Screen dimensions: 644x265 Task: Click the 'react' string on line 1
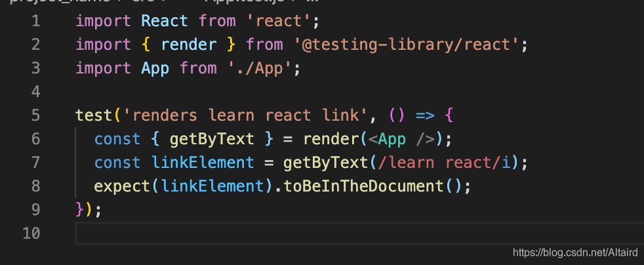coord(279,21)
